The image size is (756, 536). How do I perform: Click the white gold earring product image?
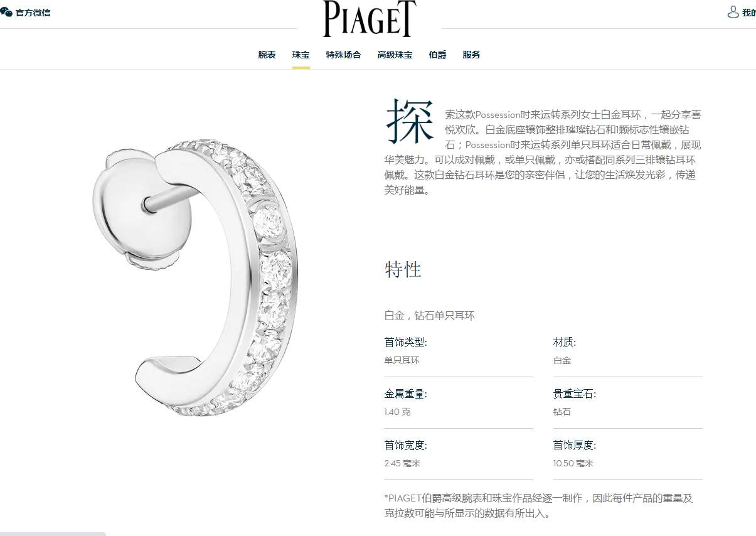coord(196,277)
